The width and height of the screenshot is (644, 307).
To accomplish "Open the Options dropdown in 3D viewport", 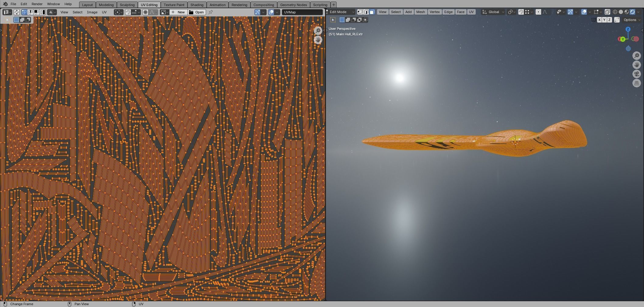I will click(632, 20).
